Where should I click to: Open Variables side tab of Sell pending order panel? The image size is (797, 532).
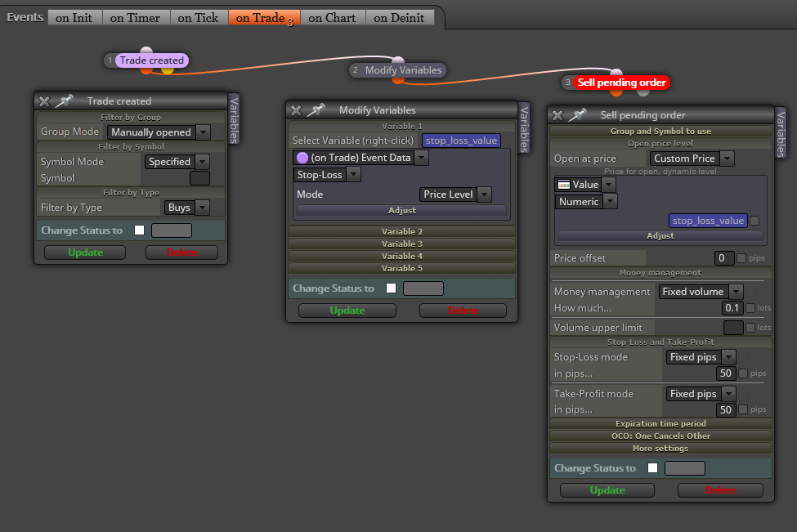[781, 133]
